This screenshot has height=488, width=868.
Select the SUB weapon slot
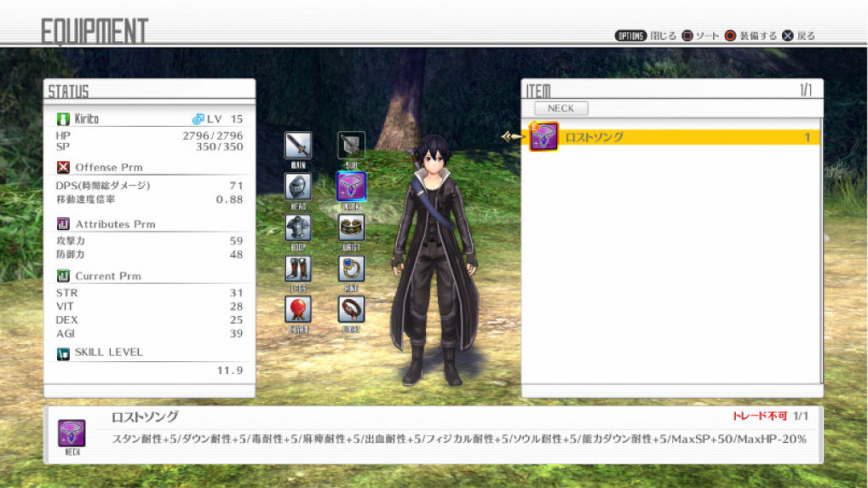(351, 146)
